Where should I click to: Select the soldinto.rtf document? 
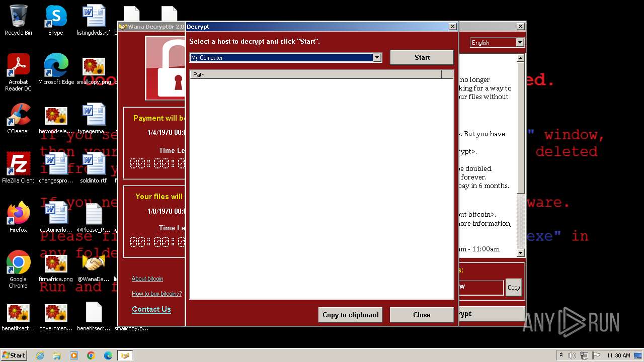coord(94,168)
